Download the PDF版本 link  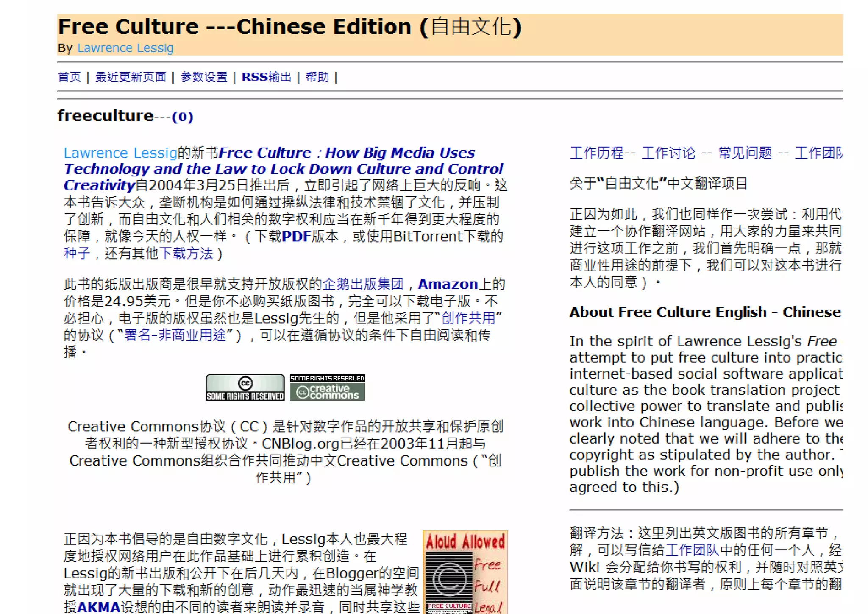[296, 236]
